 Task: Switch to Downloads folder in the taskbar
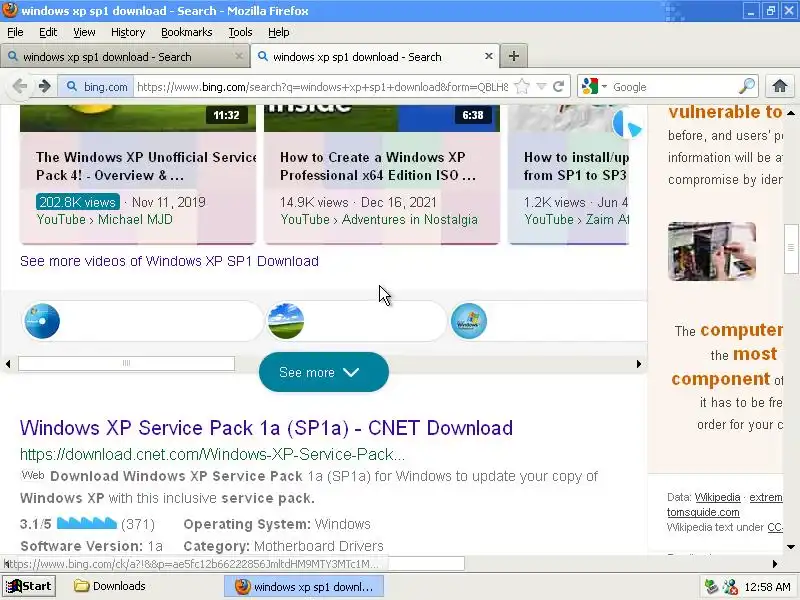click(x=110, y=586)
